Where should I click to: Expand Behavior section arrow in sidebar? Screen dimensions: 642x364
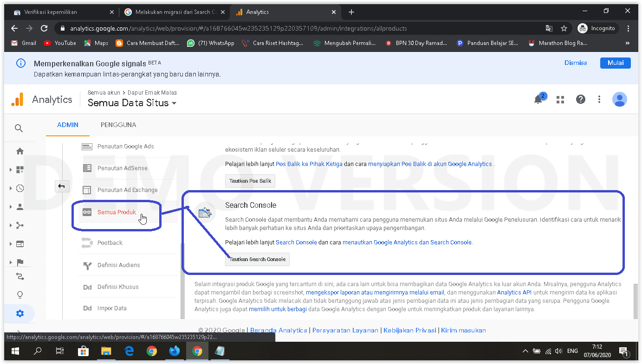tap(11, 244)
